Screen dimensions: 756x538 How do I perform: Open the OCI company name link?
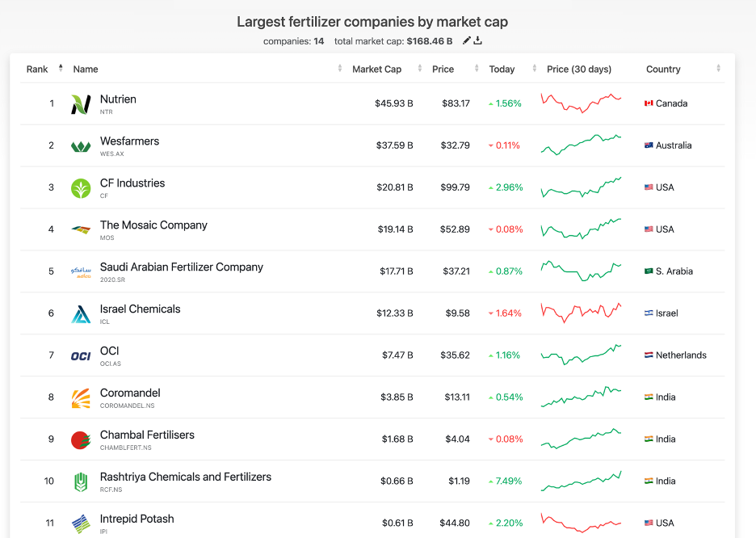[x=110, y=351]
